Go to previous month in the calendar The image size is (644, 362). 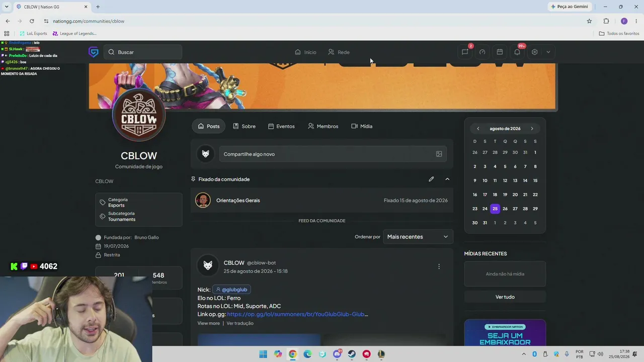coord(478,129)
